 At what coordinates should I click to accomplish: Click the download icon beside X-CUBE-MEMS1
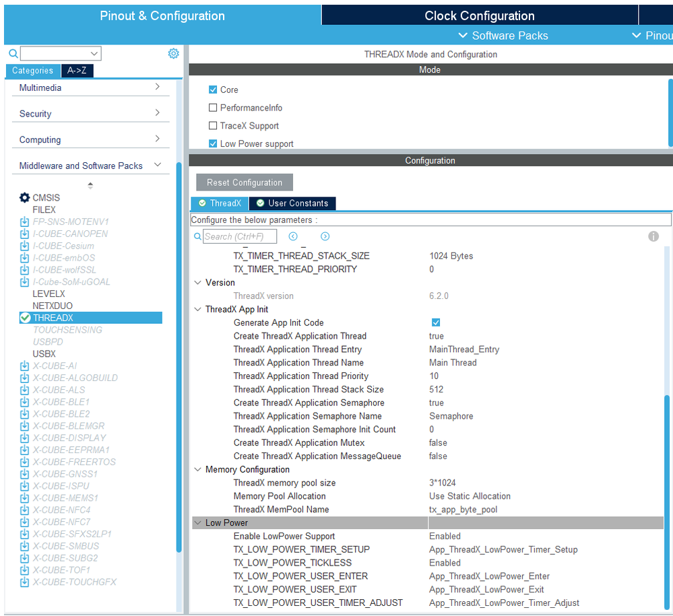(x=24, y=498)
